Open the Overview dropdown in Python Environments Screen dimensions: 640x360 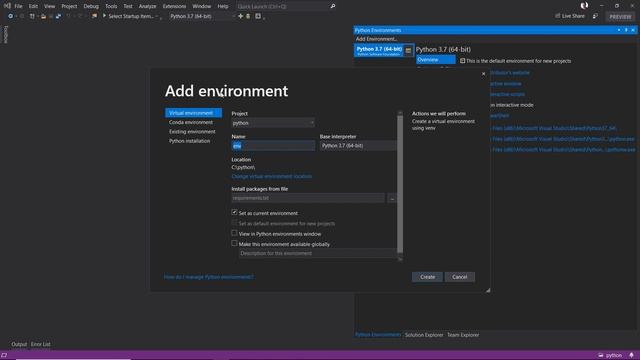coord(436,60)
